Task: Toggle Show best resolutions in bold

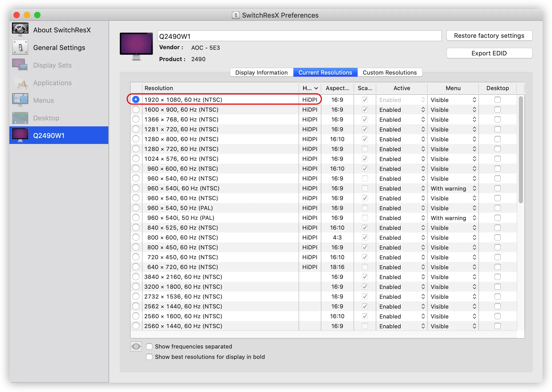Action: coord(149,357)
